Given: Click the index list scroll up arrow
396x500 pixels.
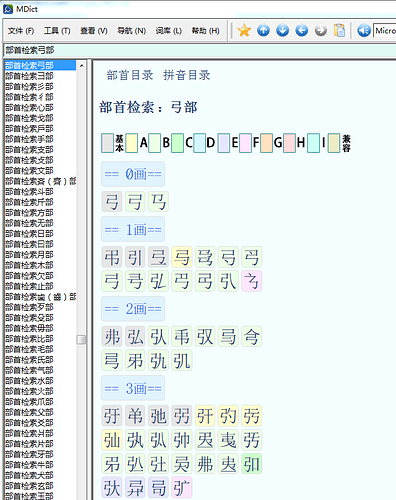Looking at the screenshot, I should 82,66.
